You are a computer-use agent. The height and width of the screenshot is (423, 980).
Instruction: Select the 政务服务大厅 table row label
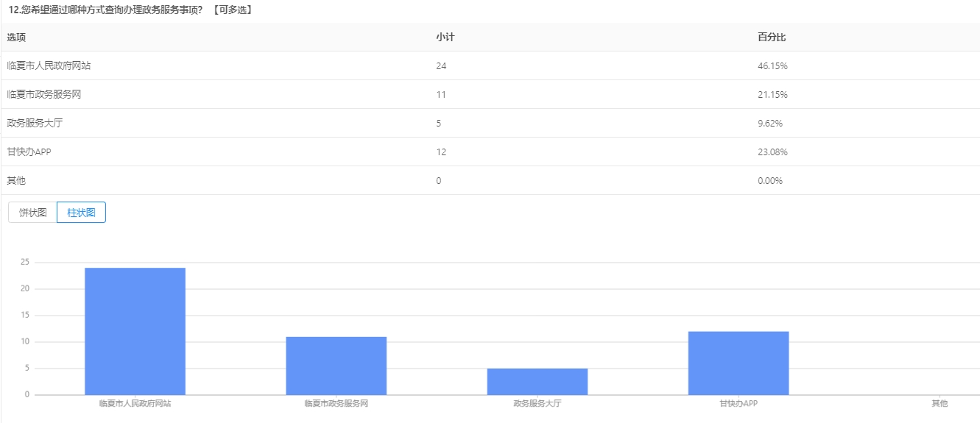[35, 124]
